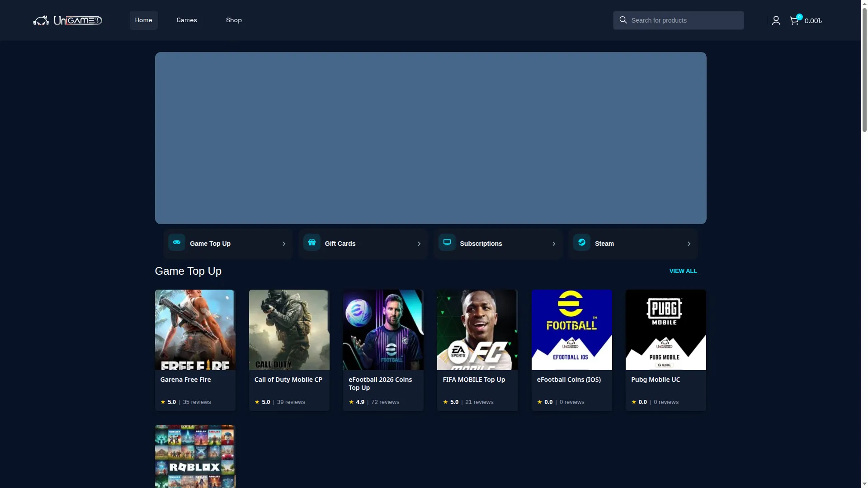Select the Steam category button

633,244
